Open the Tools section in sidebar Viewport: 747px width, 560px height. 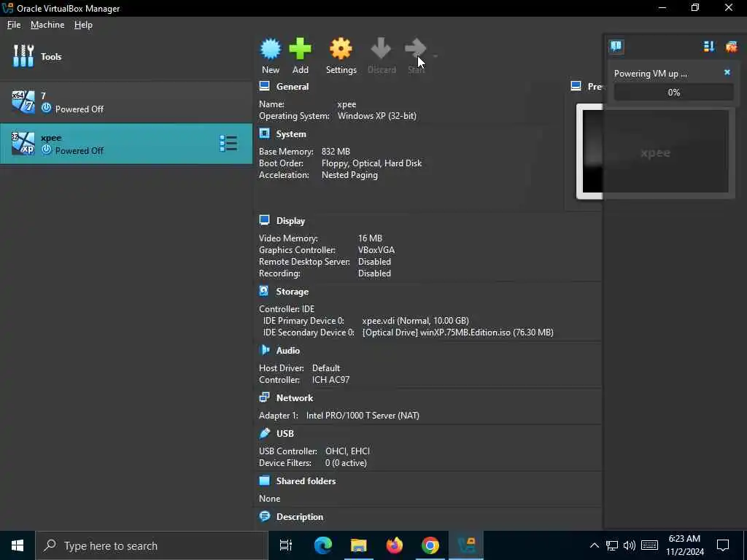(x=125, y=57)
